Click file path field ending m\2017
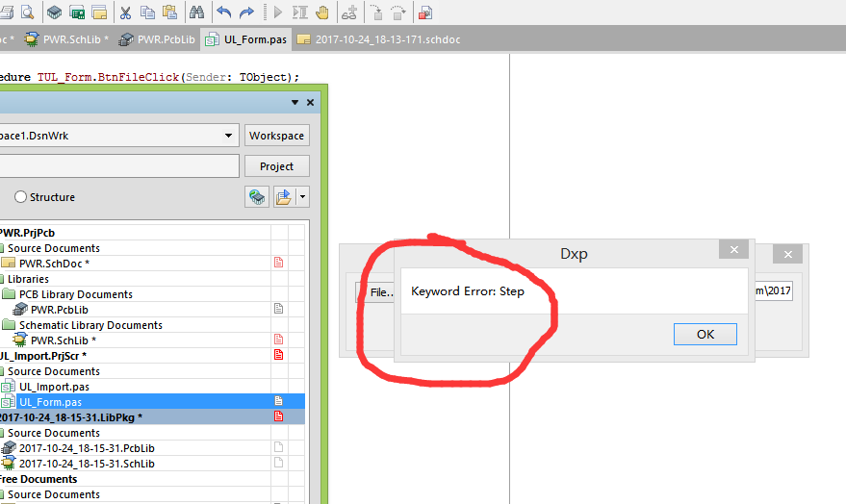 [x=774, y=291]
